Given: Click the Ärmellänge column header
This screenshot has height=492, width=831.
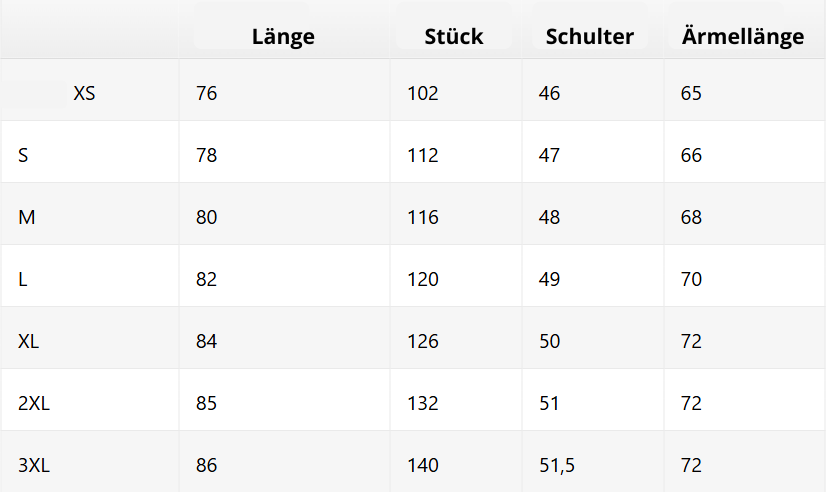Looking at the screenshot, I should pos(742,37).
